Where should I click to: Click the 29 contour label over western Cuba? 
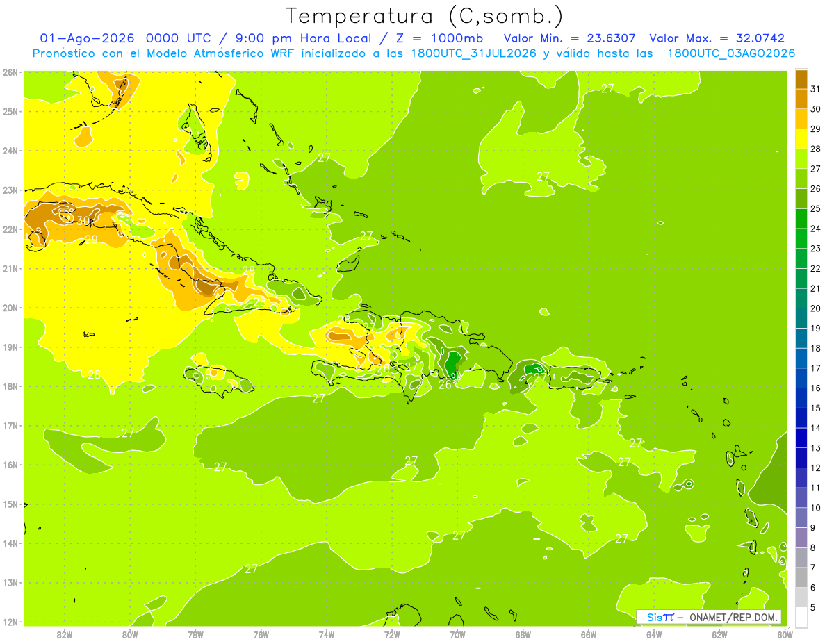pyautogui.click(x=91, y=240)
